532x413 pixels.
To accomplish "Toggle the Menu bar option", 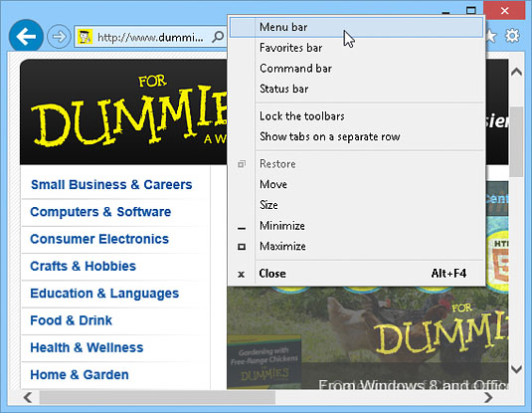I will tap(356, 27).
